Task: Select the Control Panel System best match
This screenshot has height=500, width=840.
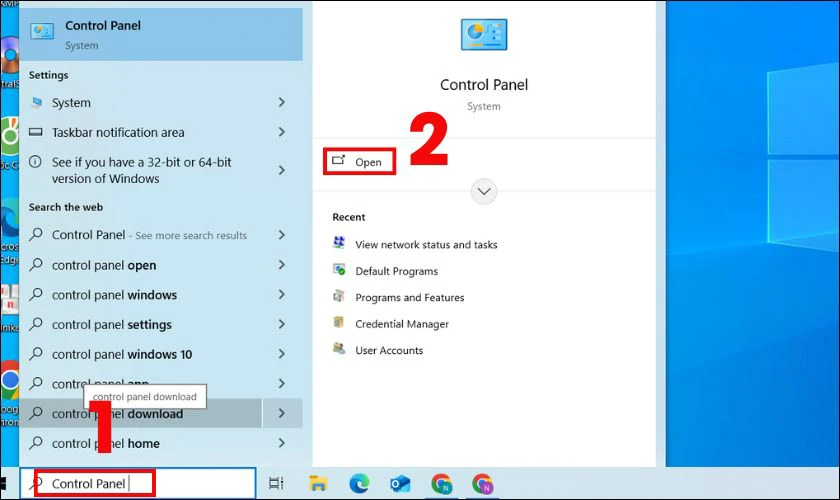Action: click(161, 34)
